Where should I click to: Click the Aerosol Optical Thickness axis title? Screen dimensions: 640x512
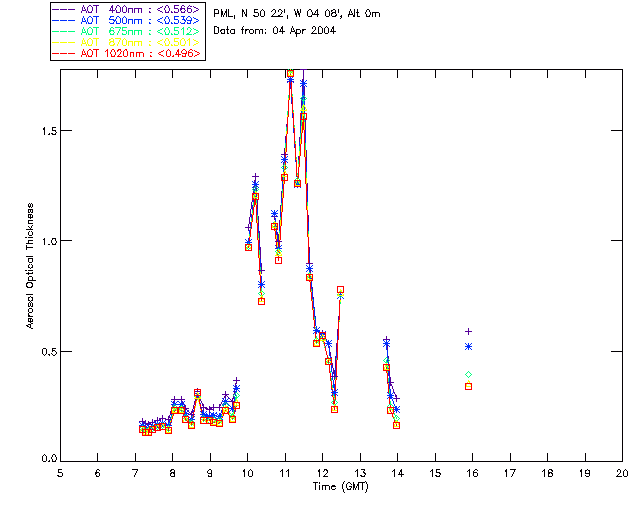[x=30, y=266]
